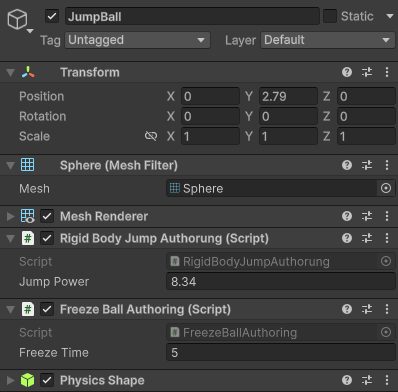Open Mesh Filter presets icon
The width and height of the screenshot is (398, 392).
[x=367, y=165]
